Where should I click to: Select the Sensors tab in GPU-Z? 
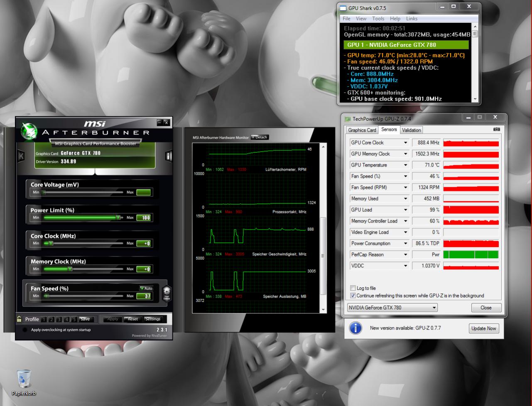pos(389,130)
